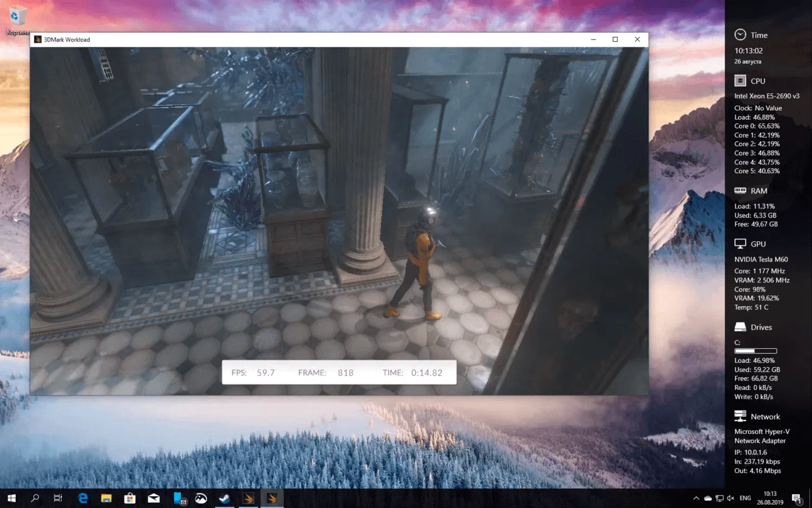
Task: Click the C: drive usage bar
Action: [x=756, y=351]
